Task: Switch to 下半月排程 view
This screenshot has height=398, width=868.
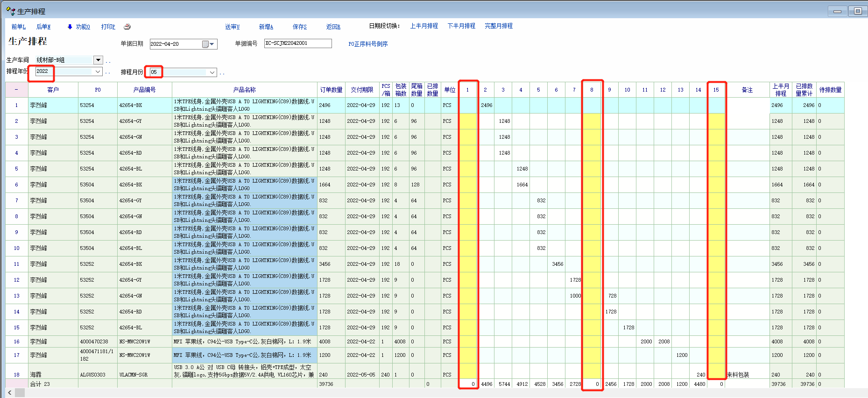Action: (x=461, y=26)
